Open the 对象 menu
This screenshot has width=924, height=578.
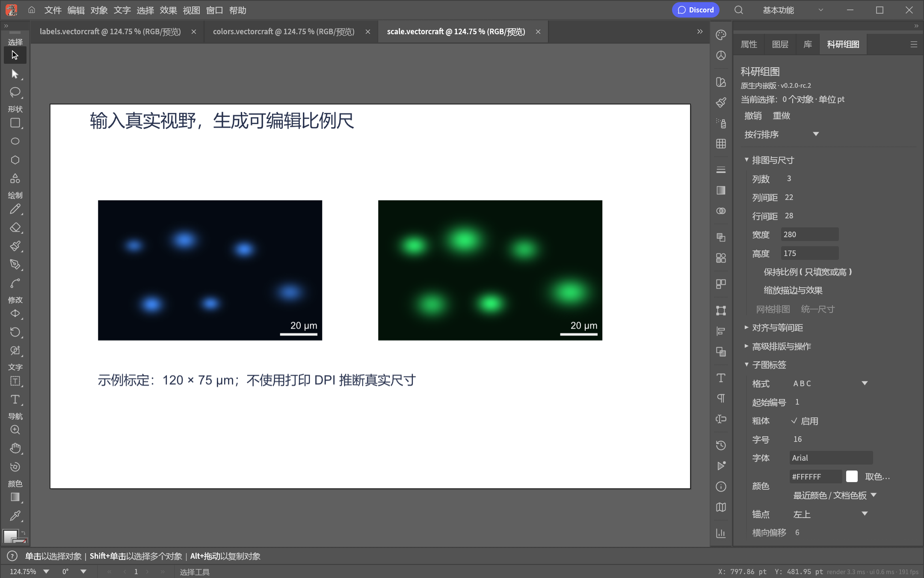pyautogui.click(x=99, y=10)
